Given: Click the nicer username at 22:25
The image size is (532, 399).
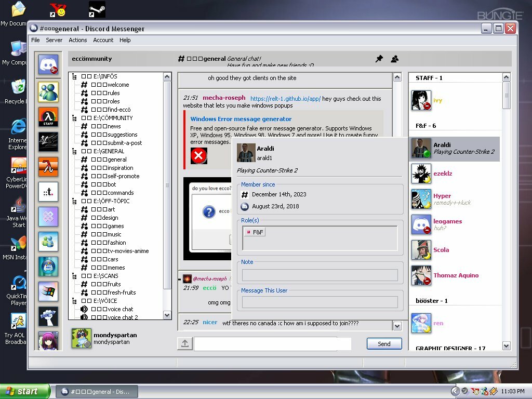Looking at the screenshot, I should [210, 322].
